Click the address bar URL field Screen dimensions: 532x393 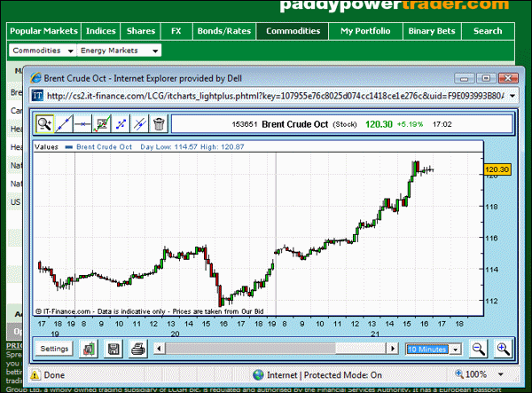(x=275, y=96)
